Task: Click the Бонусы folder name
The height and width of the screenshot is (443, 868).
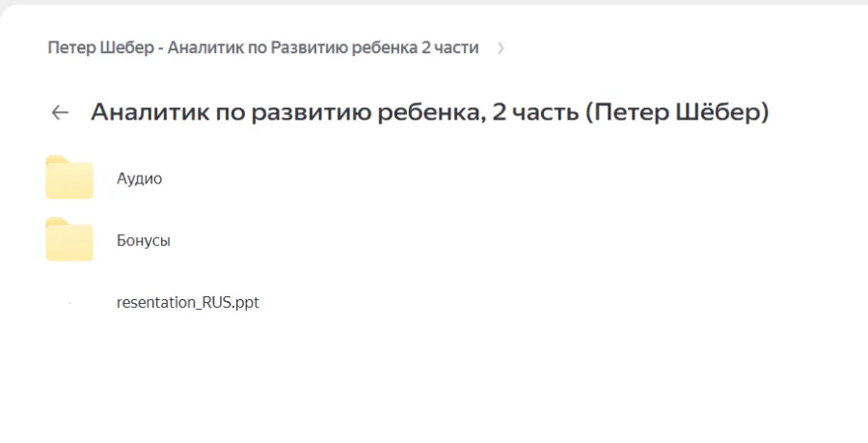Action: 143,240
